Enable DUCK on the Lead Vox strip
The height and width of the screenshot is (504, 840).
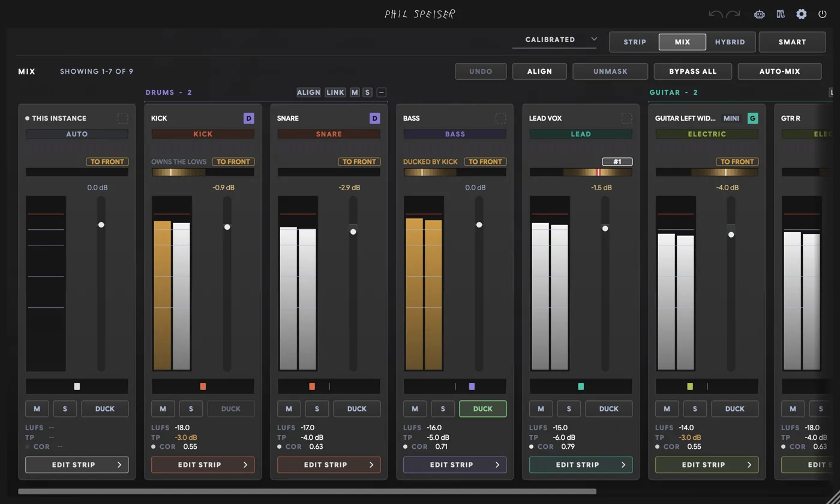tap(609, 409)
